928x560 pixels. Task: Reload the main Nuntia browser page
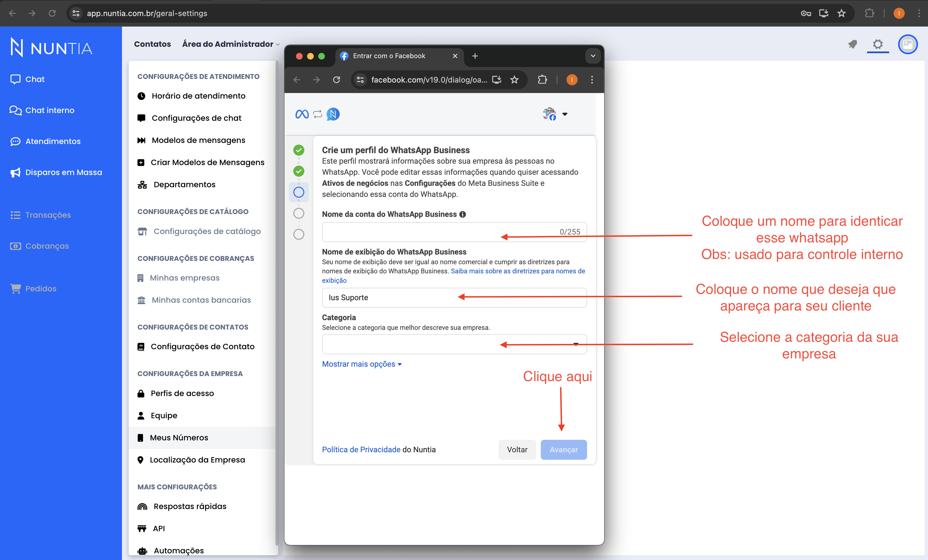(52, 13)
